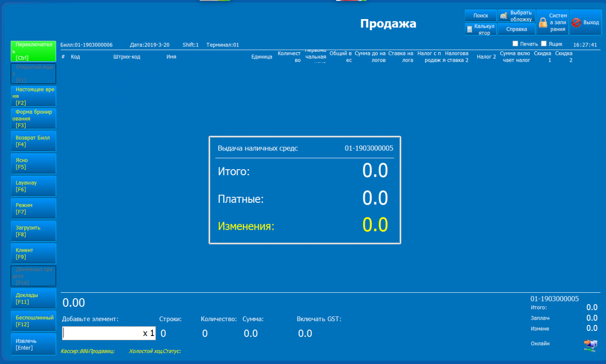Viewport: 606px width, 364px height.
Task: Click the greyed Открытый ящик [F1] button
Action: click(x=33, y=74)
